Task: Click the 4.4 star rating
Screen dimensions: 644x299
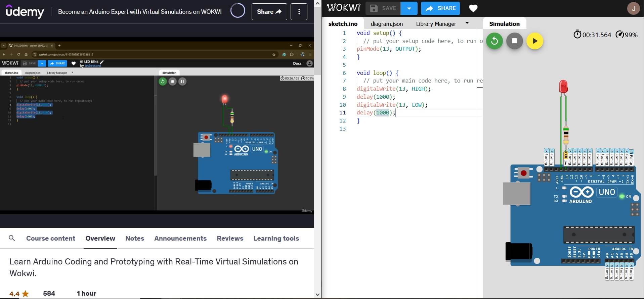Action: pyautogui.click(x=19, y=294)
